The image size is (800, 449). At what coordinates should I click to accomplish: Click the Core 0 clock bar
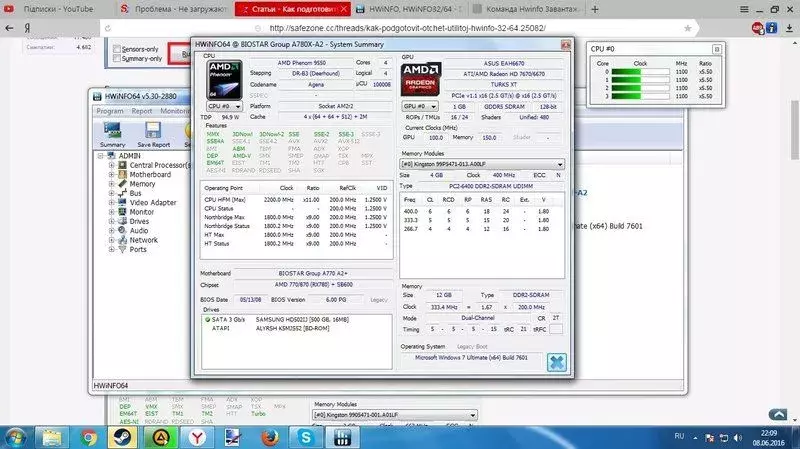pyautogui.click(x=640, y=72)
